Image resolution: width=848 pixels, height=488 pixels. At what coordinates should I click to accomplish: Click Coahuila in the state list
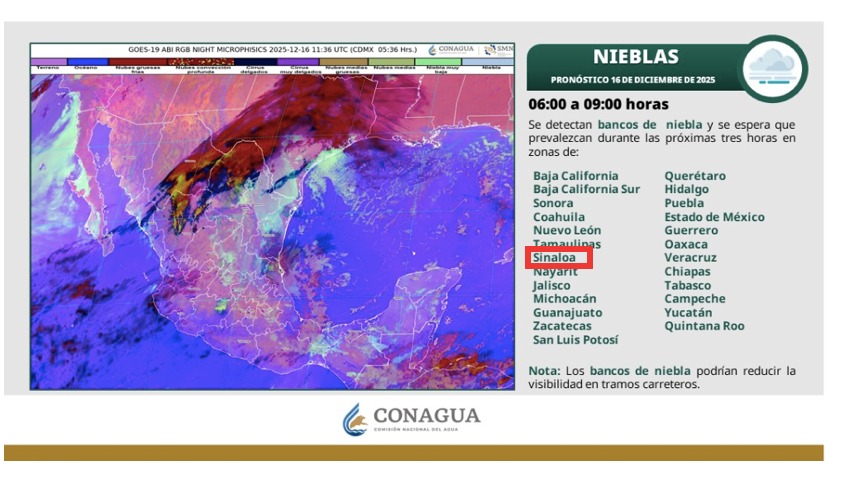(x=559, y=217)
